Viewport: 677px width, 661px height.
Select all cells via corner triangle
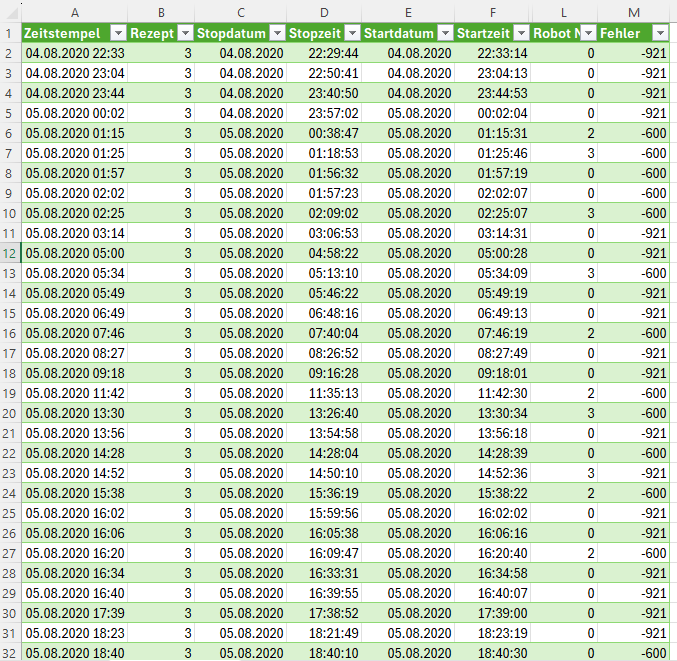click(11, 13)
